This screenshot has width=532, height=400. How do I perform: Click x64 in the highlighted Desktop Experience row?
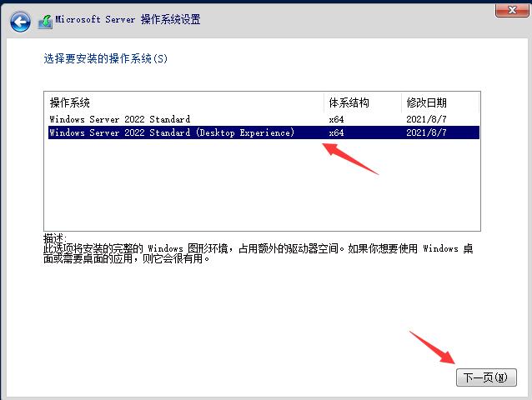[336, 132]
